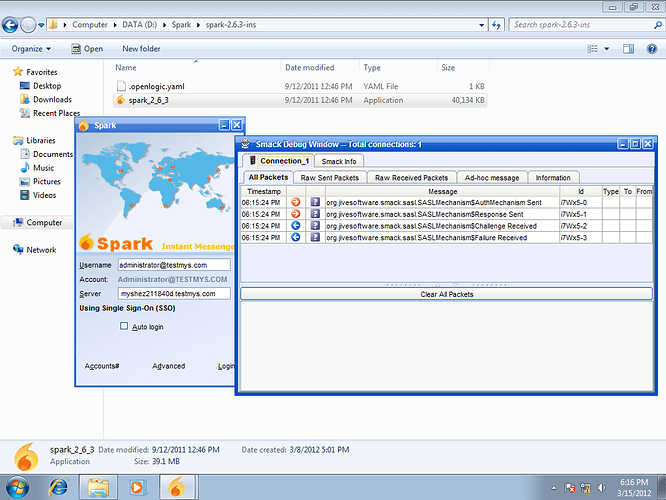Select the spark_2_6_3 application file
The height and width of the screenshot is (500, 666).
(x=300, y=100)
